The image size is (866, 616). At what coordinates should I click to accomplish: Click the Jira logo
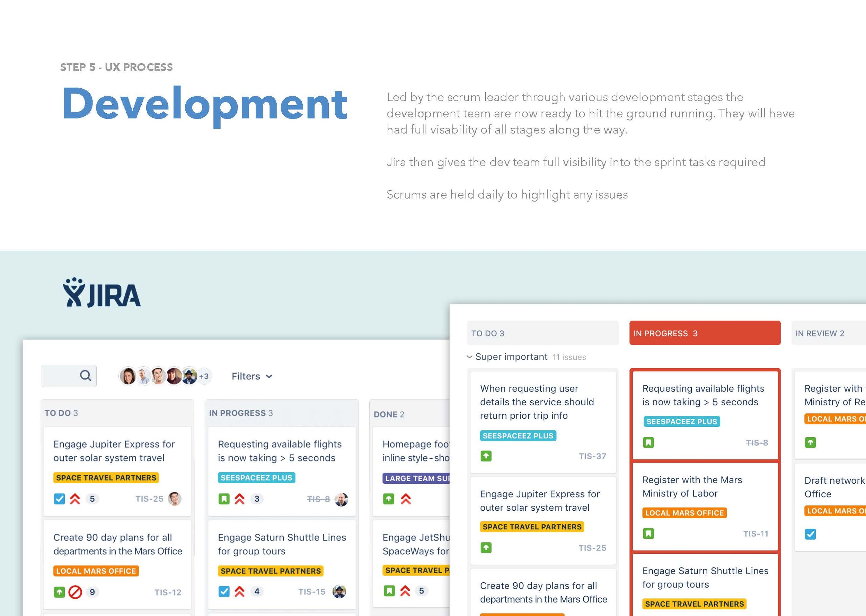101,292
